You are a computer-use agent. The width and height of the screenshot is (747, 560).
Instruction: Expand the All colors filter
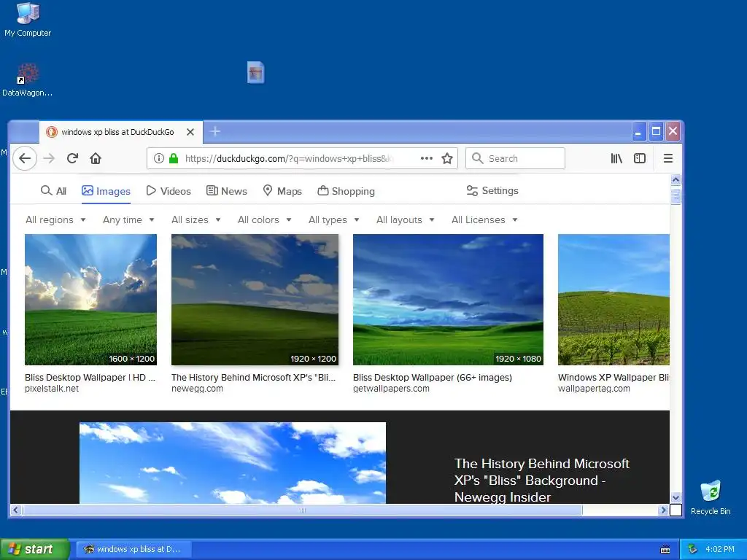click(264, 219)
